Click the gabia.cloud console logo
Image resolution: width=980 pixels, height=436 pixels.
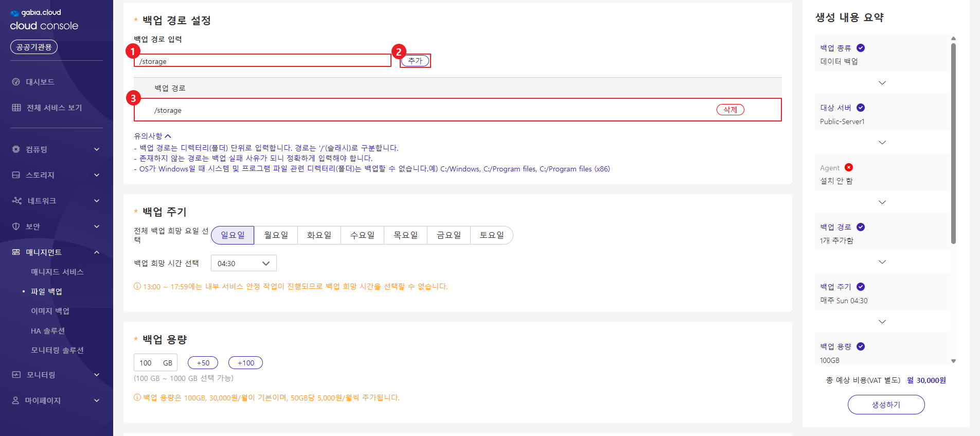tap(44, 20)
